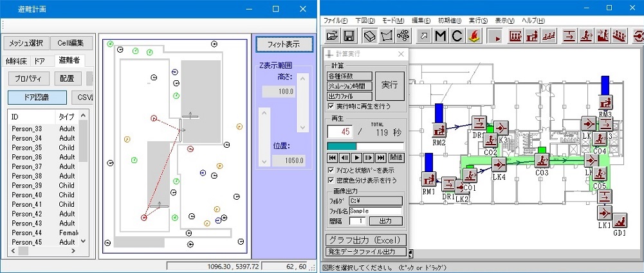The image size is (644, 273).
Task: Select the crowd descending toolbar icon
Action: click(619, 36)
